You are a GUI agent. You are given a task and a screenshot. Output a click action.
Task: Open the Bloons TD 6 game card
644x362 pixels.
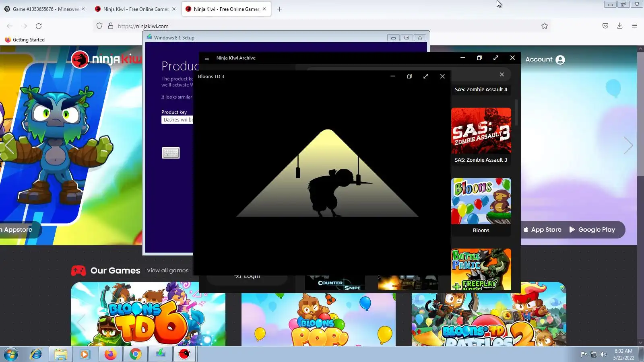148,314
